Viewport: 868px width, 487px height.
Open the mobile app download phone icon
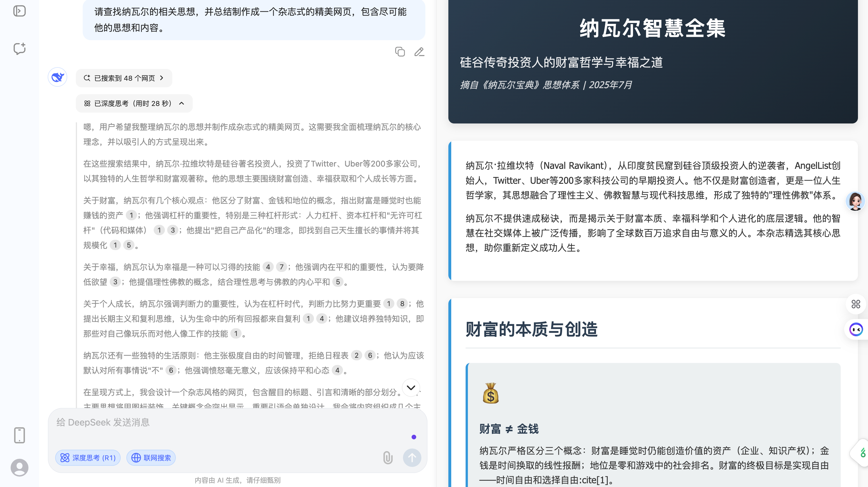20,435
